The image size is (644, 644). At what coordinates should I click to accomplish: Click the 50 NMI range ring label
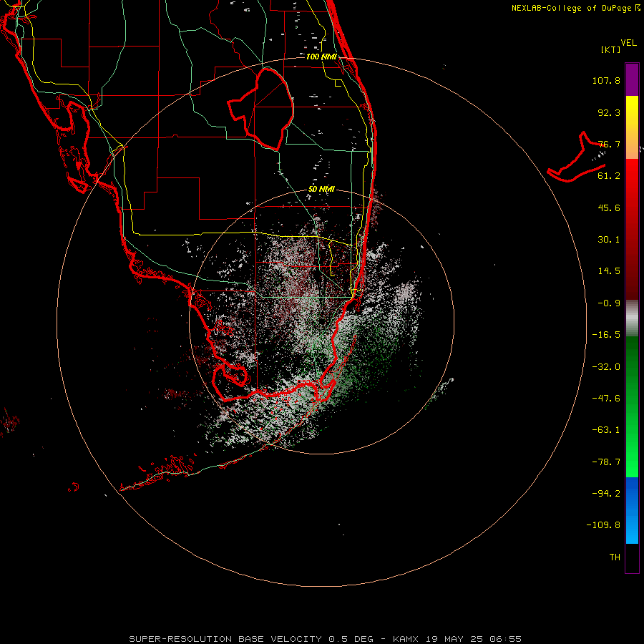pos(321,189)
